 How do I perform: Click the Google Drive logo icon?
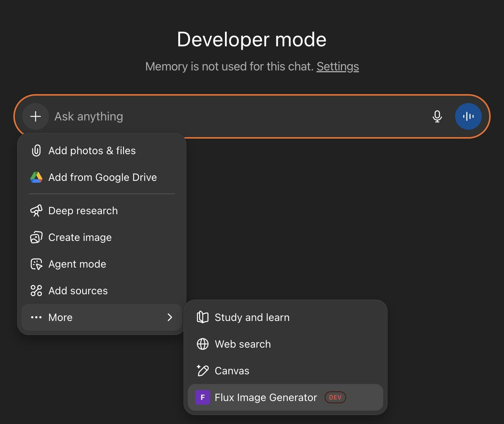36,177
